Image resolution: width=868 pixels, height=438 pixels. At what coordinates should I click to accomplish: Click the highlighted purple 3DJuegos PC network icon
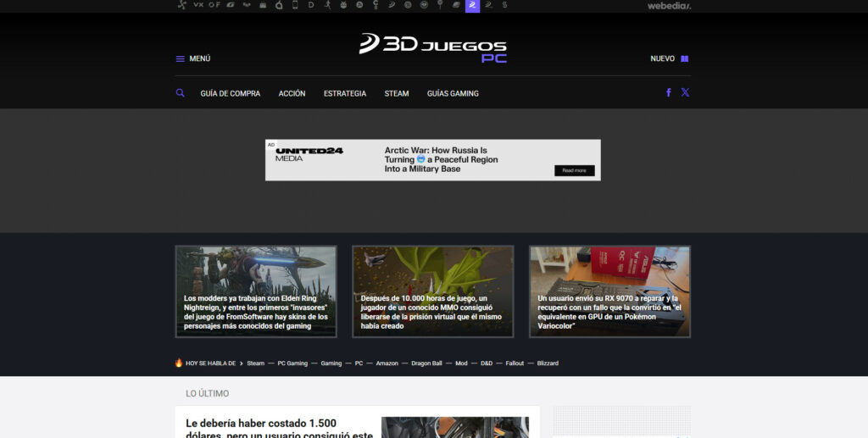472,6
